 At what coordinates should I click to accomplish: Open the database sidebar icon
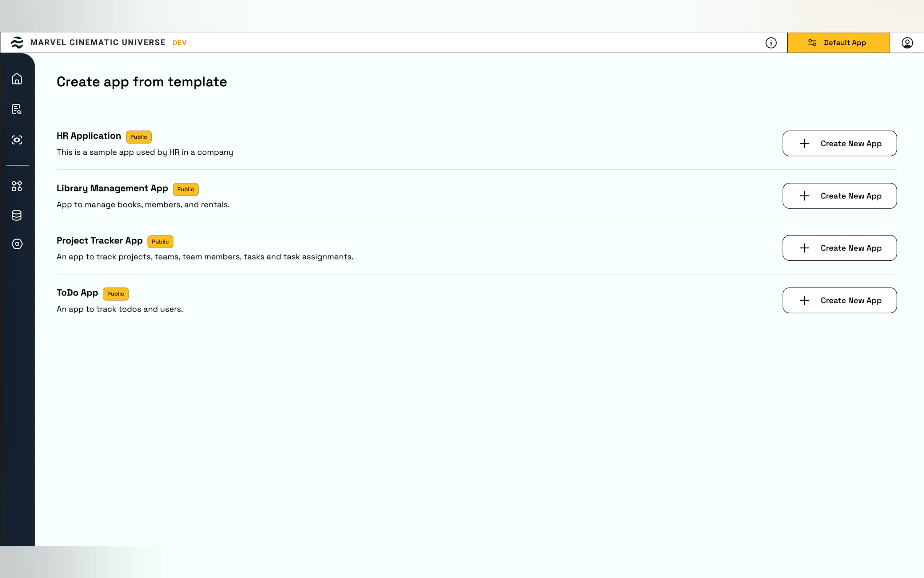point(17,215)
